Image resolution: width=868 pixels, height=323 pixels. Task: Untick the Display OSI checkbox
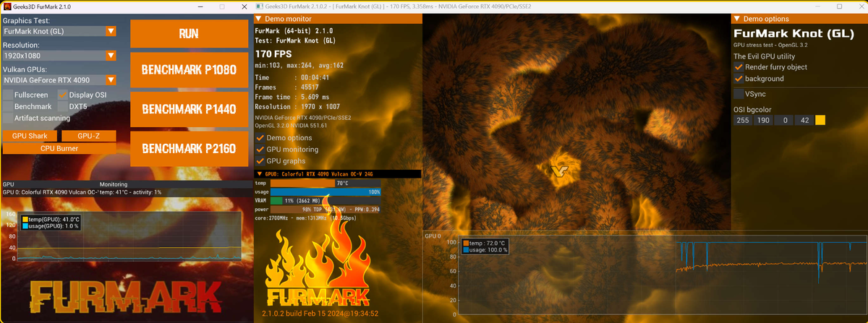click(63, 95)
